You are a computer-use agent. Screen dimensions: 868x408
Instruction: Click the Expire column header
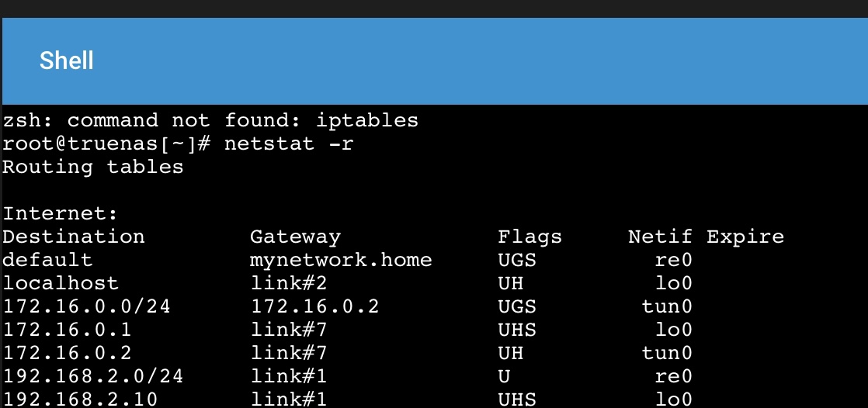(x=745, y=237)
